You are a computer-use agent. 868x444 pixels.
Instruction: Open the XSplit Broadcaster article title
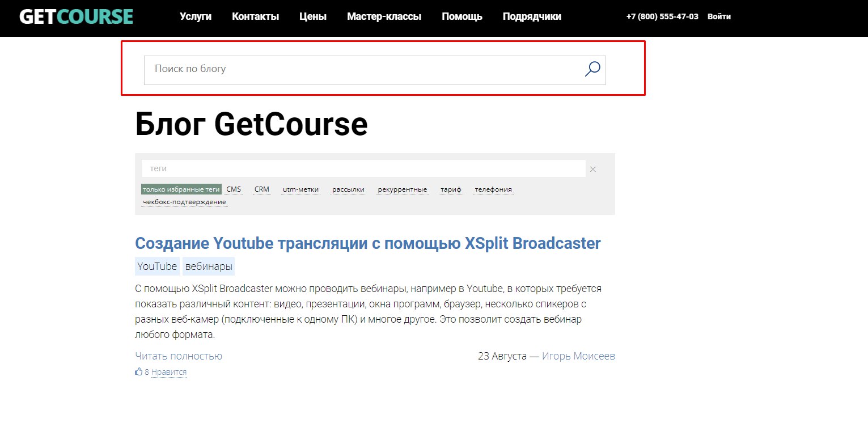pos(367,243)
